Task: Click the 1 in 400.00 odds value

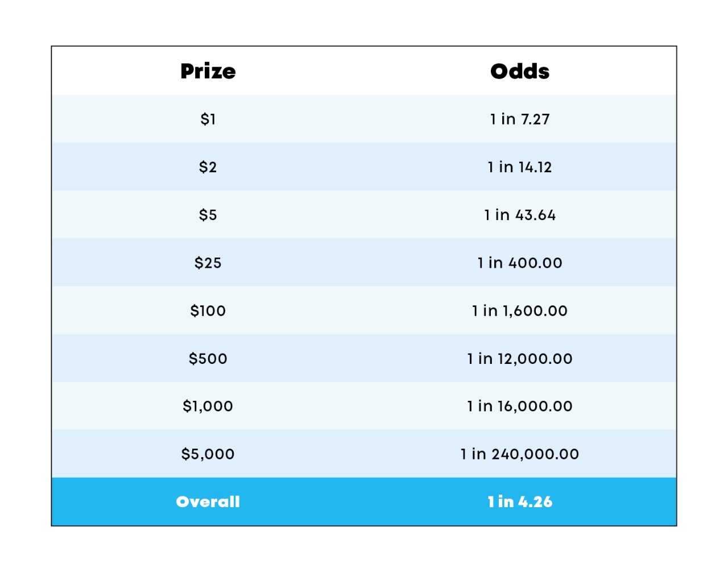Action: point(520,262)
